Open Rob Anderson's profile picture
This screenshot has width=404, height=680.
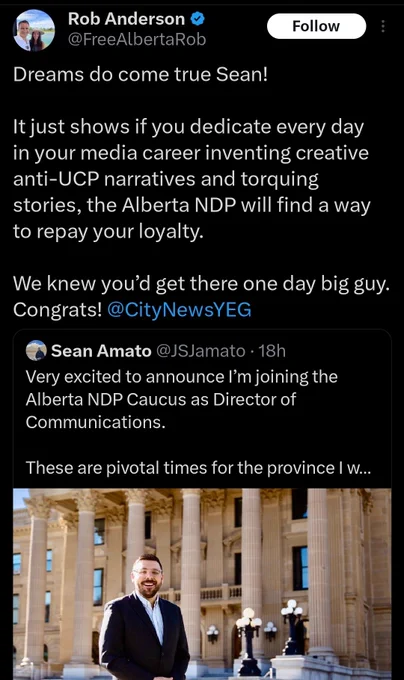tap(34, 30)
